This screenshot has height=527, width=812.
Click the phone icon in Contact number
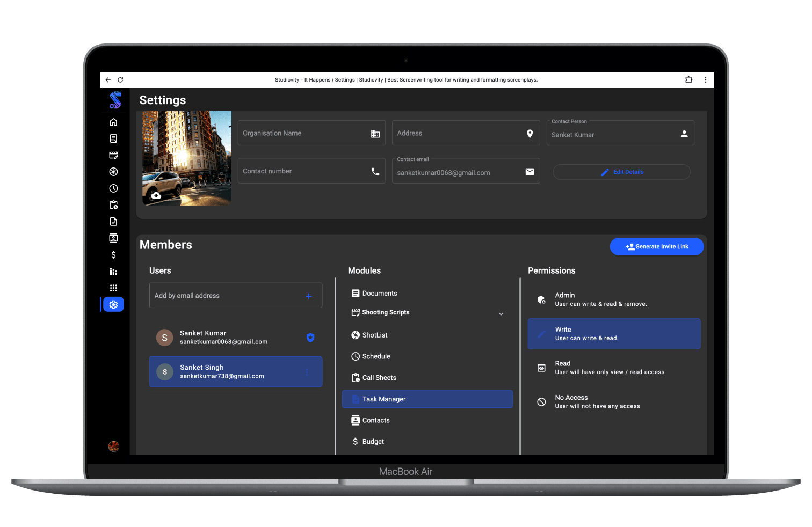pos(375,172)
